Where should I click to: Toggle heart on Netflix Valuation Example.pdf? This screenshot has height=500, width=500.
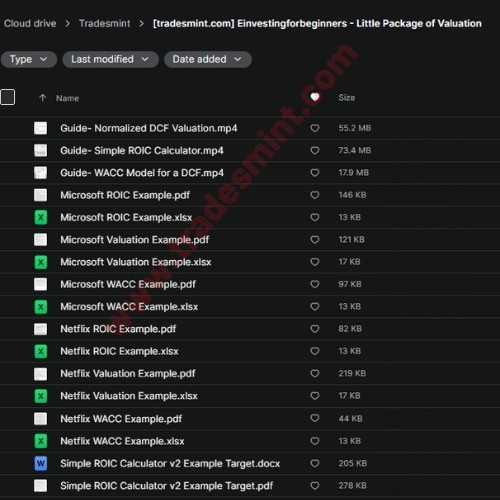tap(315, 374)
